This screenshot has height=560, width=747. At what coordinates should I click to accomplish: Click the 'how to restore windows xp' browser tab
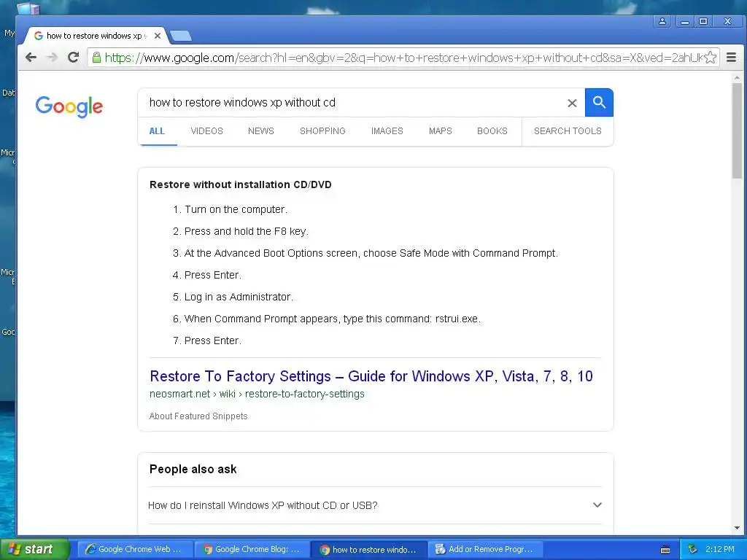pyautogui.click(x=96, y=36)
